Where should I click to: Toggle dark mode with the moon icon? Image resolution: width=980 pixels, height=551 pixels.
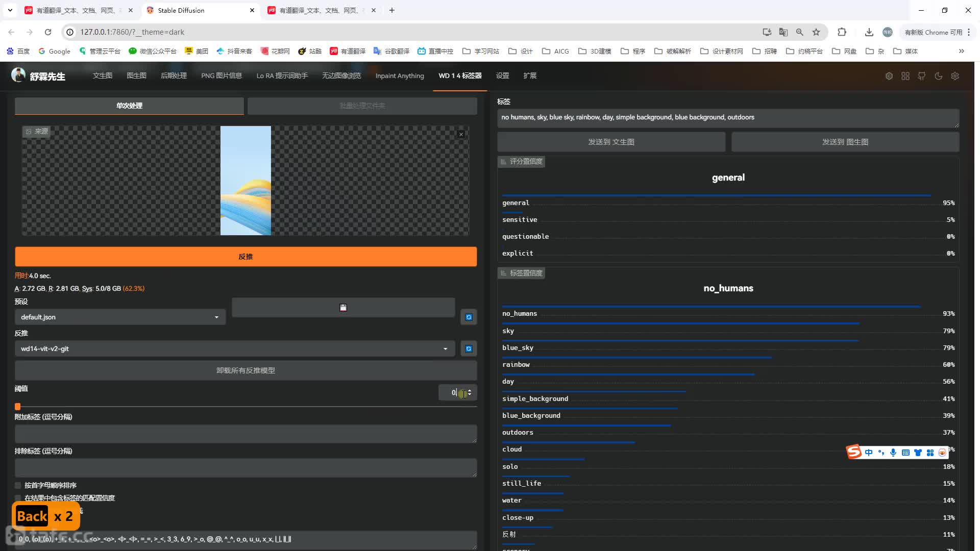pyautogui.click(x=938, y=76)
